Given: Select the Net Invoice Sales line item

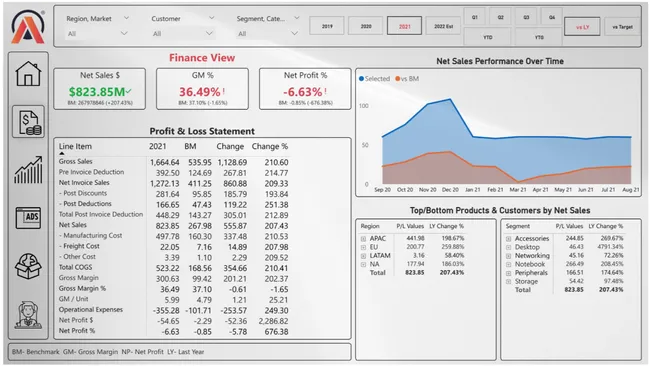Looking at the screenshot, I should click(x=84, y=182).
